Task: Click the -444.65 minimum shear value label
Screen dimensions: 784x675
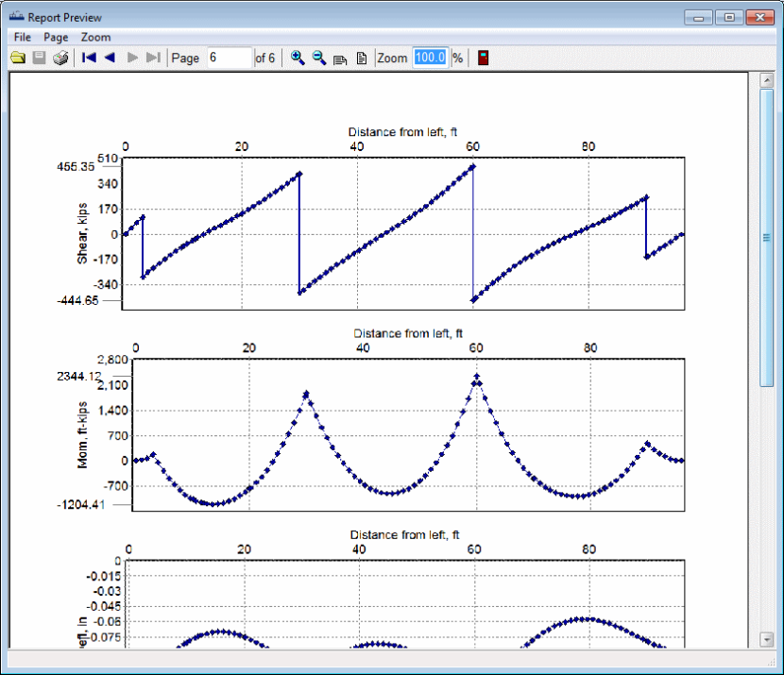Action: tap(77, 301)
